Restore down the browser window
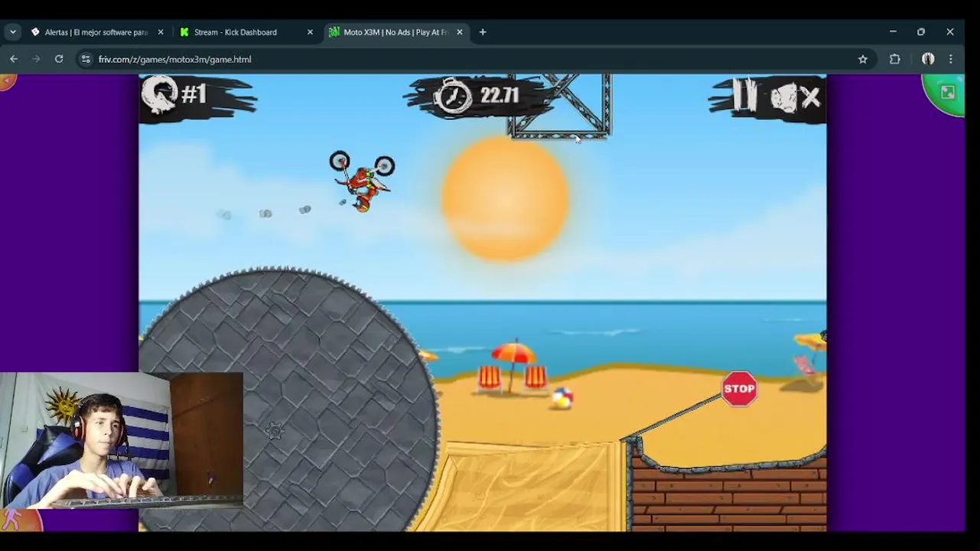 click(921, 32)
